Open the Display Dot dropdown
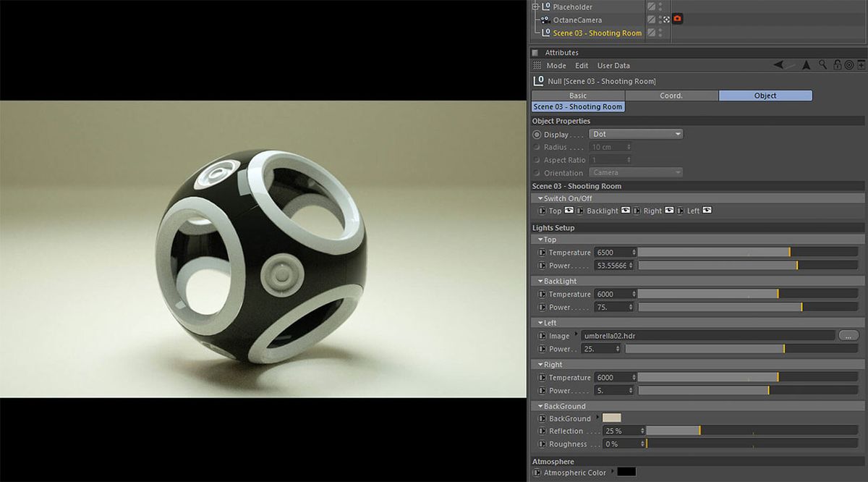The image size is (868, 482). click(635, 133)
